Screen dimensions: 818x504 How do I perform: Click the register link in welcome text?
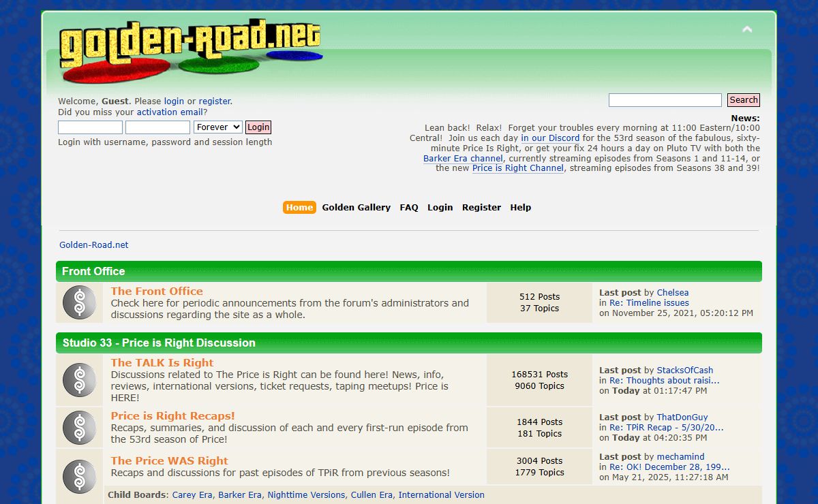(215, 101)
